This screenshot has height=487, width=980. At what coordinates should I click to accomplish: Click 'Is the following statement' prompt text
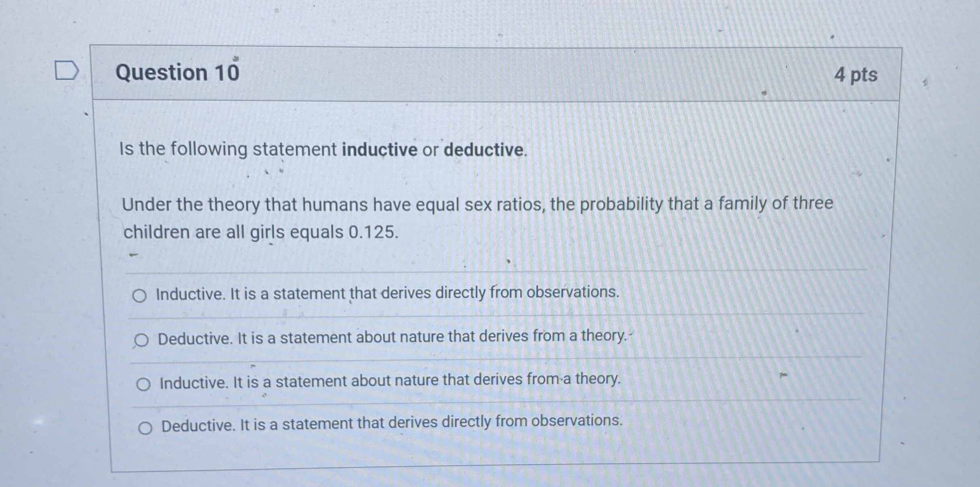coord(228,149)
